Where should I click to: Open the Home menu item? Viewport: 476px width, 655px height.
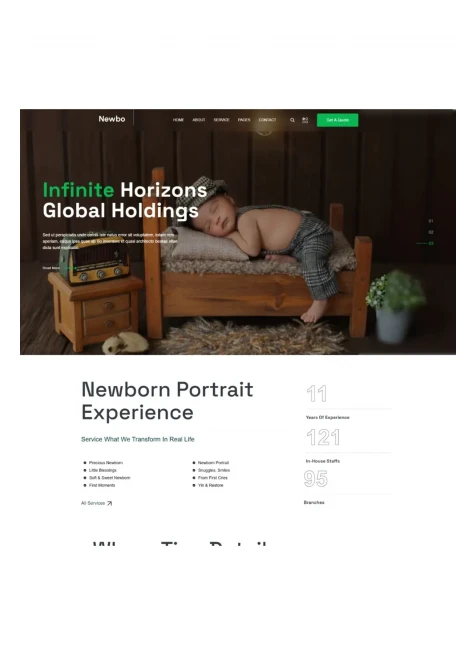(x=178, y=120)
